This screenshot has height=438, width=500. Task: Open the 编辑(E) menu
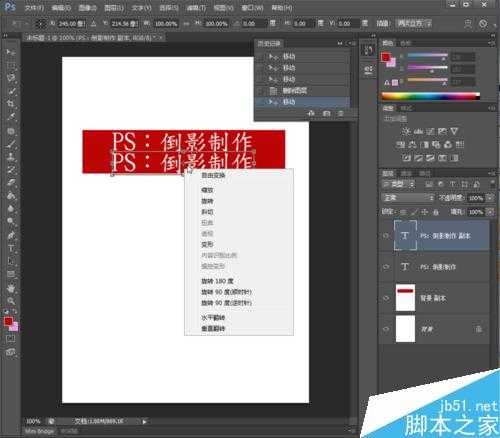(61, 7)
